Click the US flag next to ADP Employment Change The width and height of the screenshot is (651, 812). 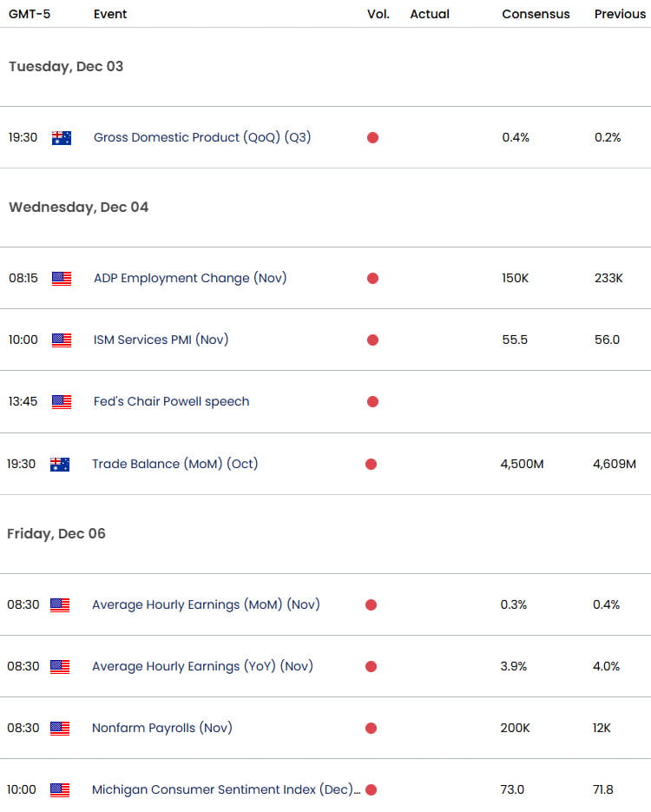pyautogui.click(x=62, y=278)
